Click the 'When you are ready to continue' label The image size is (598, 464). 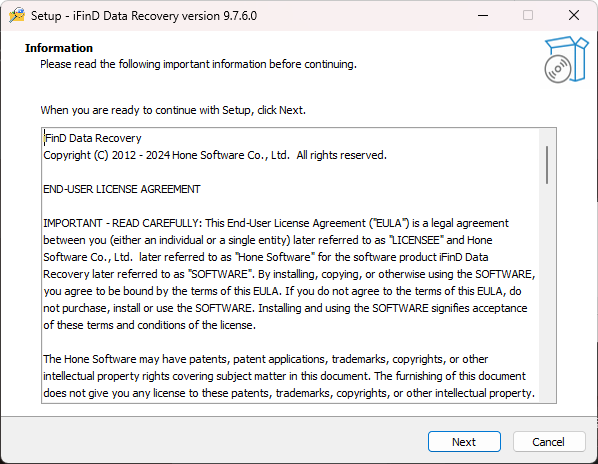(173, 110)
